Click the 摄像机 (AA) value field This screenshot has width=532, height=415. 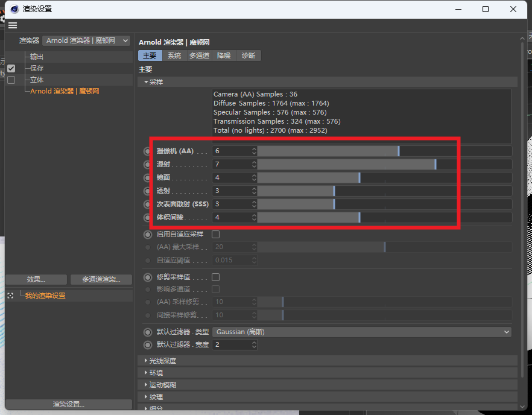pyautogui.click(x=232, y=151)
